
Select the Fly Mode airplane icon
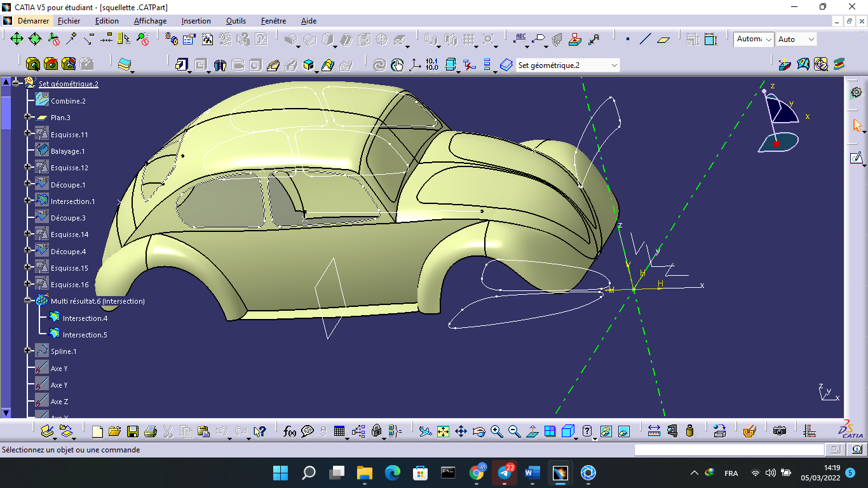point(424,431)
